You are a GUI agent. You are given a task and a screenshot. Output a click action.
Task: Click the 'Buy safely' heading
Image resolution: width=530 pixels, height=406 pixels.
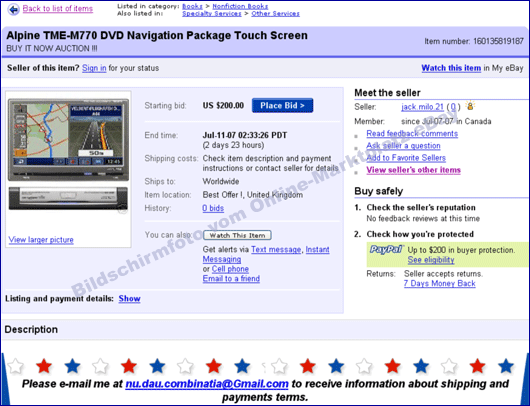point(379,191)
